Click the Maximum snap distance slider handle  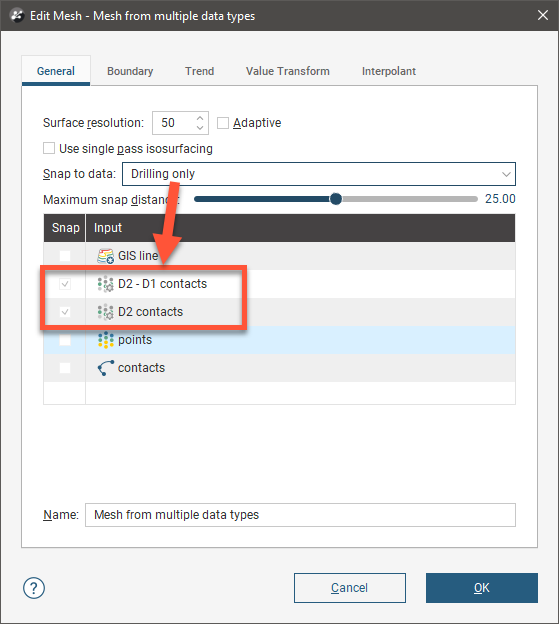pos(336,199)
